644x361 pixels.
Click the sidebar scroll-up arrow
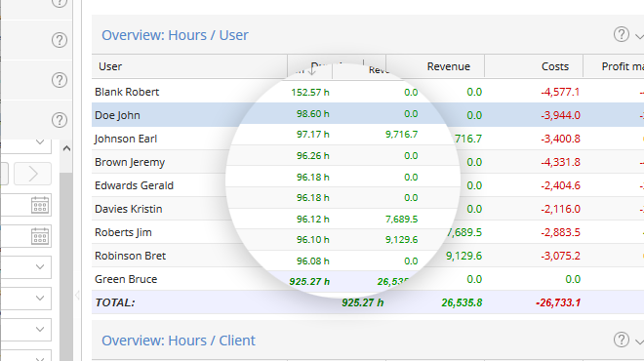pyautogui.click(x=66, y=148)
